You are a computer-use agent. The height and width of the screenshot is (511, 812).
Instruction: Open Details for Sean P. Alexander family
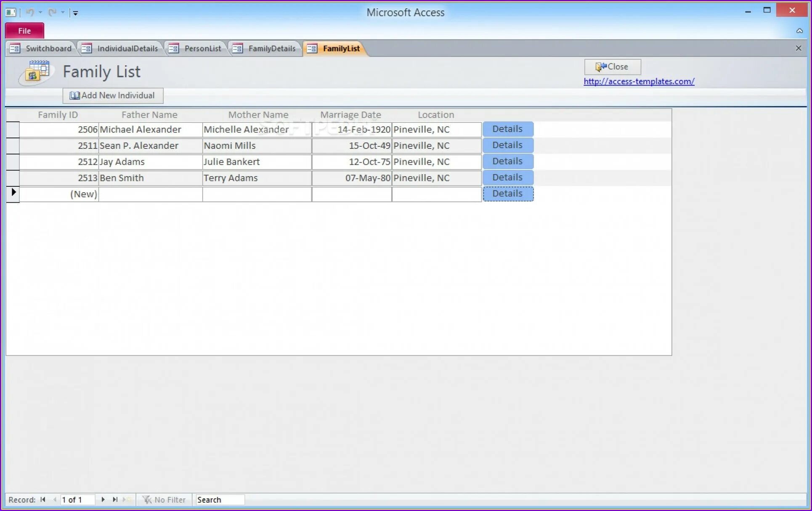point(508,145)
